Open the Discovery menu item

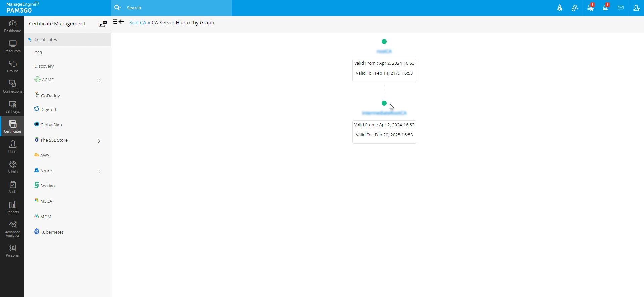[x=44, y=66]
